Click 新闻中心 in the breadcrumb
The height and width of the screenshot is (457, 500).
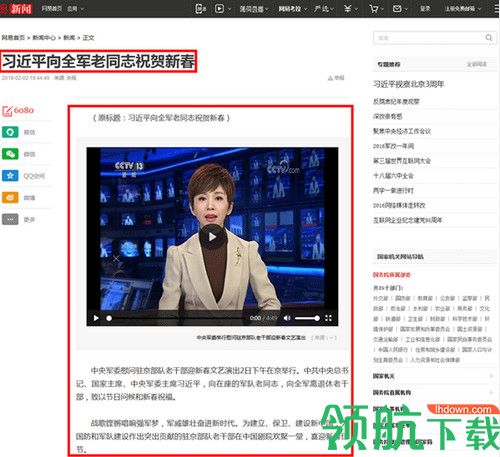pos(44,38)
